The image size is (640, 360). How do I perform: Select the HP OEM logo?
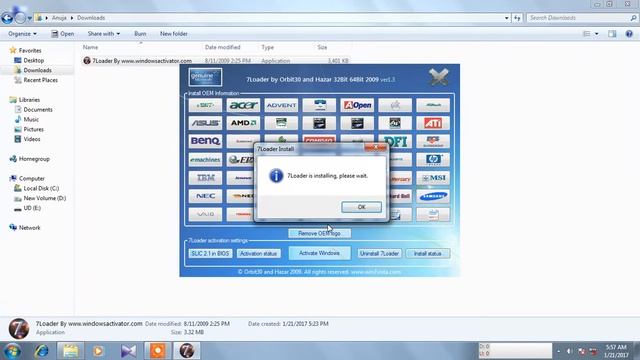(433, 160)
